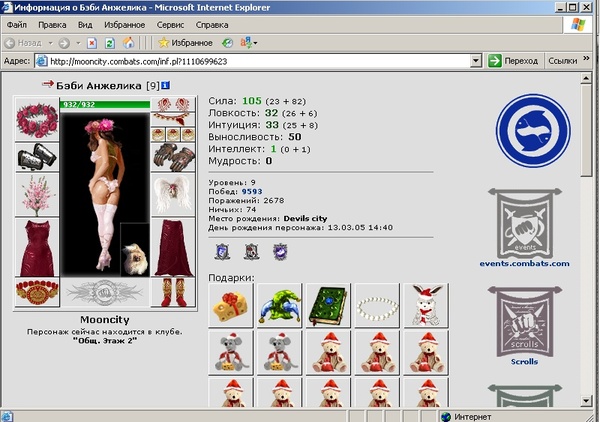
Task: Click the vertical scrollbar thumb
Action: tap(586, 130)
